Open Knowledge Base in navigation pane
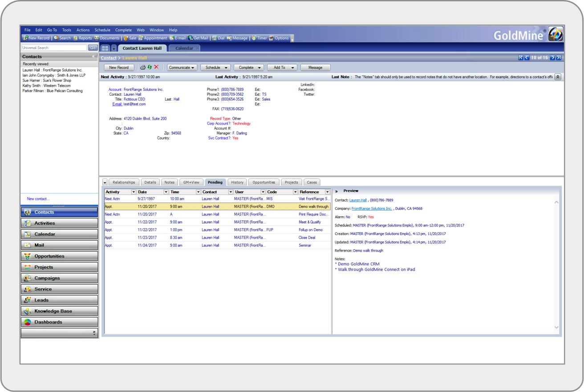Viewport: 584px width, 392px height. 59,311
